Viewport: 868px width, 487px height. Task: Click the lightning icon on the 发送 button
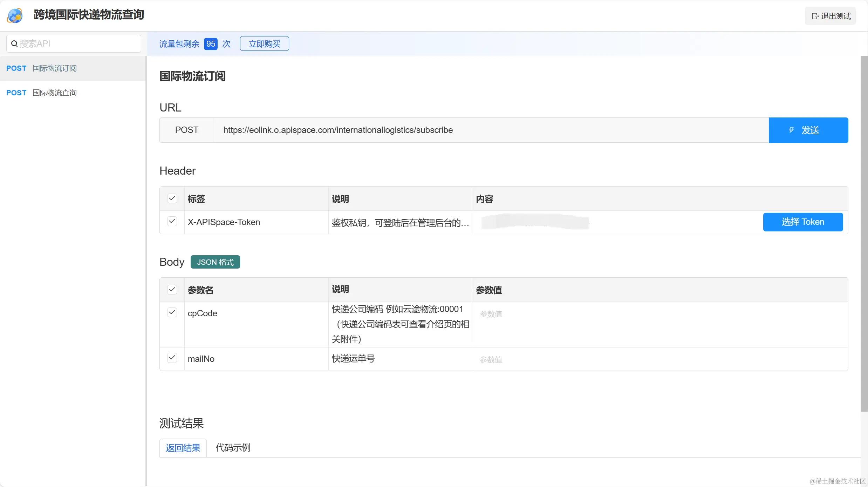tap(791, 130)
